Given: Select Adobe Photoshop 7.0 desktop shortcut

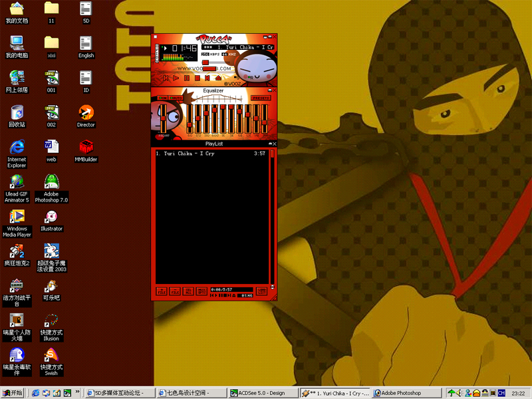Looking at the screenshot, I should click(51, 189).
